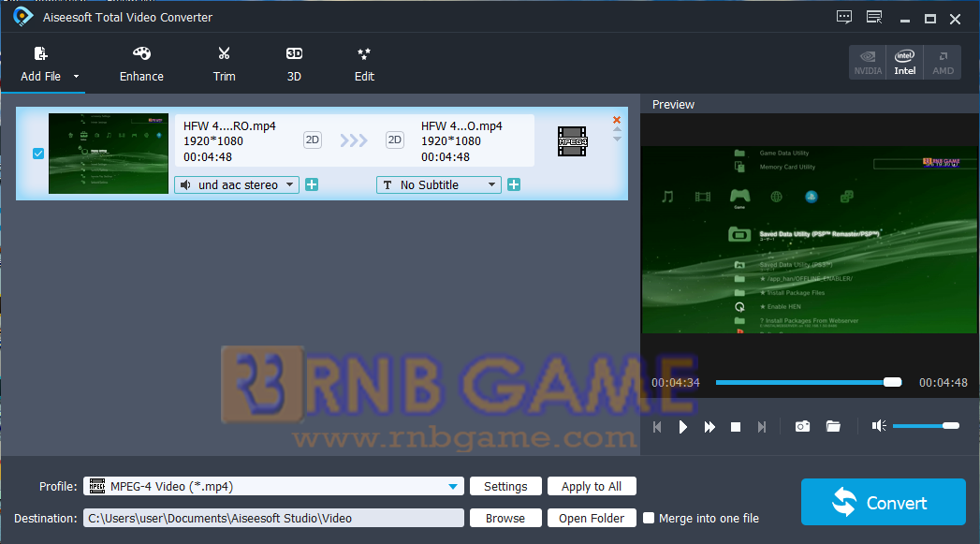Image resolution: width=980 pixels, height=544 pixels.
Task: Click the Add File button
Action: click(40, 65)
